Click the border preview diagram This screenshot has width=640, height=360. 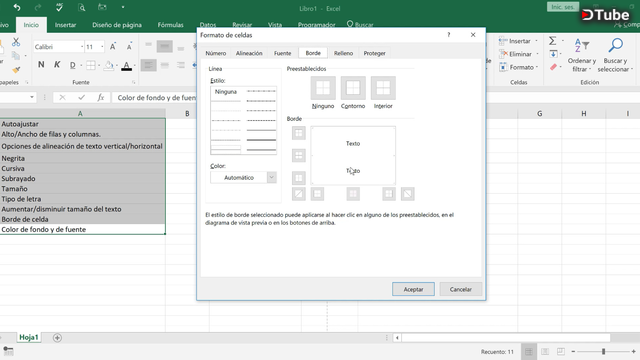(x=353, y=156)
